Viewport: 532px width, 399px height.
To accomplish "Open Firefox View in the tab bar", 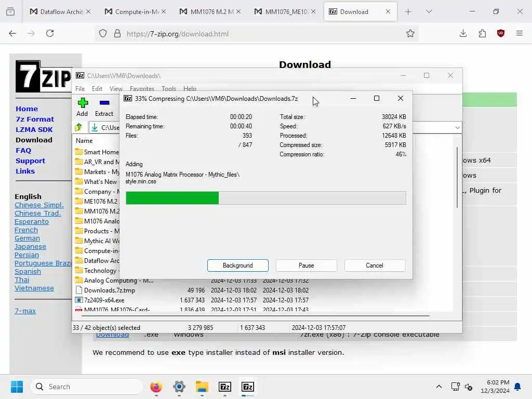I will point(10,11).
